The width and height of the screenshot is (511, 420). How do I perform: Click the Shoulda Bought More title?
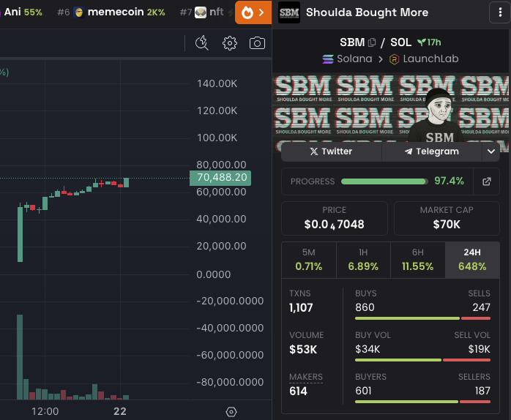[367, 12]
